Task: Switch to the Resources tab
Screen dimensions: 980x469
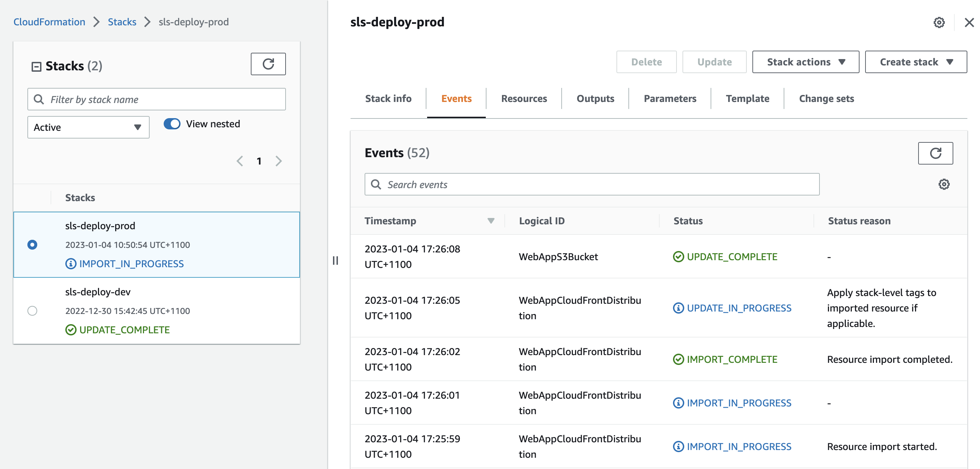Action: [524, 98]
